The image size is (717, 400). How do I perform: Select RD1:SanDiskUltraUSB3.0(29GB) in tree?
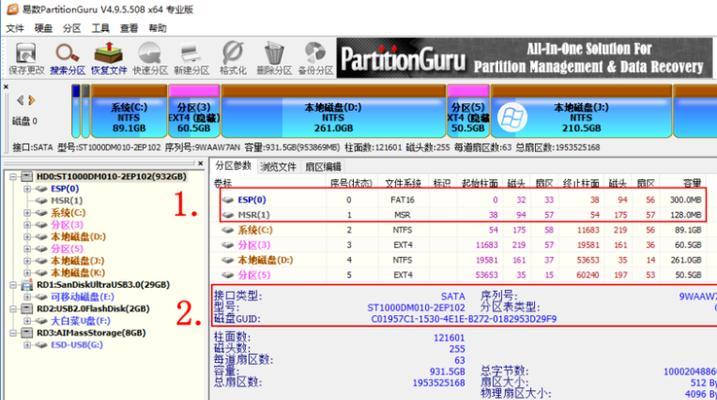[103, 285]
